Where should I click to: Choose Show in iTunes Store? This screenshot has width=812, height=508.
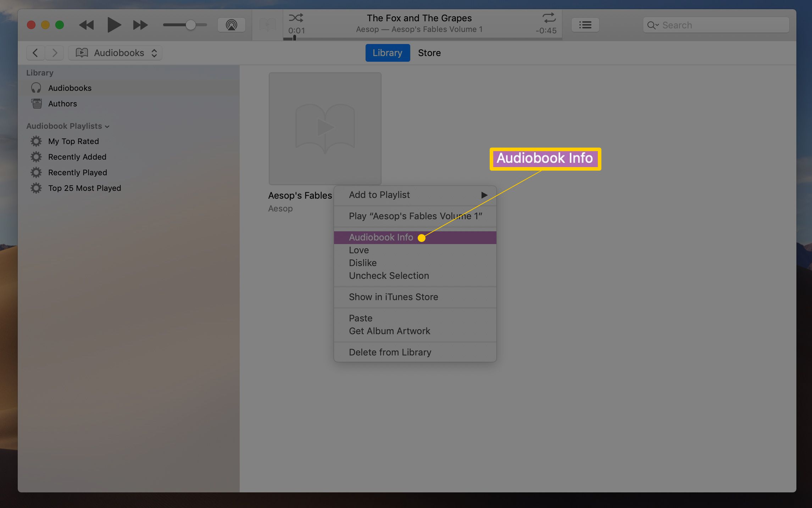[415, 297]
